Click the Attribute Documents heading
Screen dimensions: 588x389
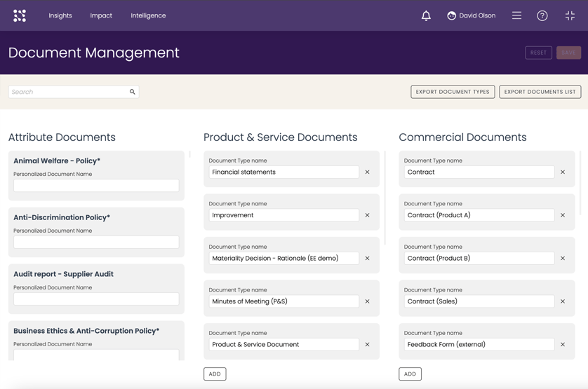pyautogui.click(x=62, y=137)
